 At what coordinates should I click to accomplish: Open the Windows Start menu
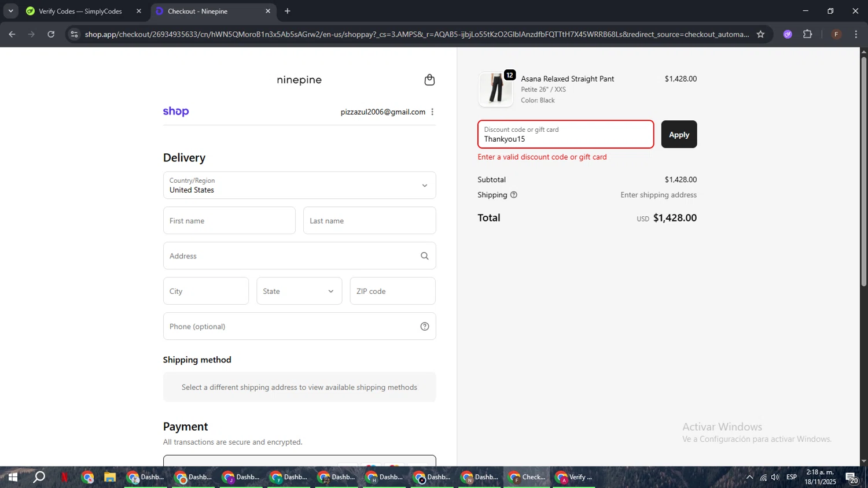(12, 477)
